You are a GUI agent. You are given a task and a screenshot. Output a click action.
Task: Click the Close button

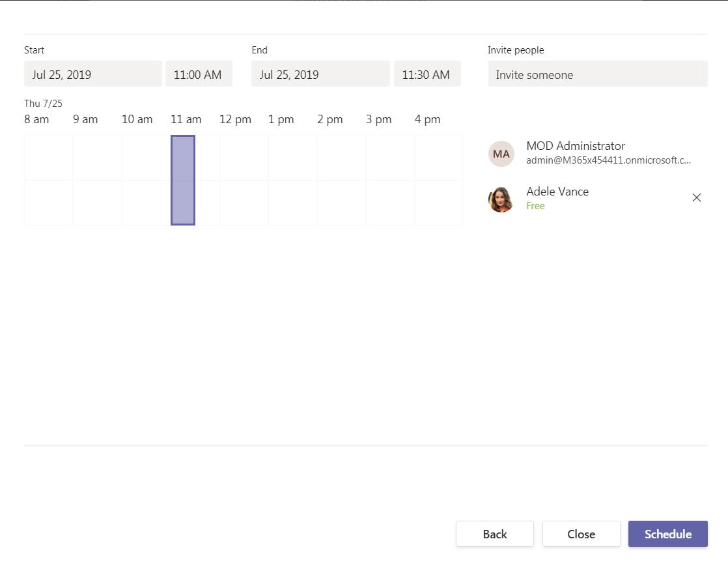click(x=581, y=534)
